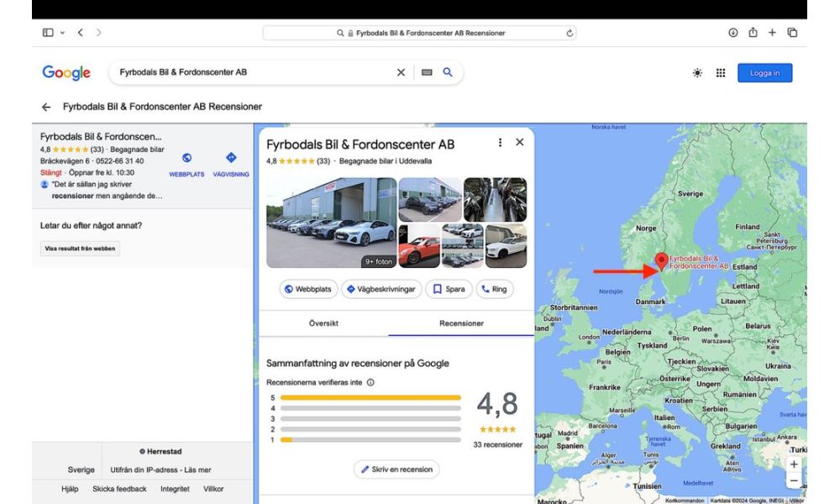Clear the search with the X icon
Screen dimensions: 840x504
[x=401, y=72]
